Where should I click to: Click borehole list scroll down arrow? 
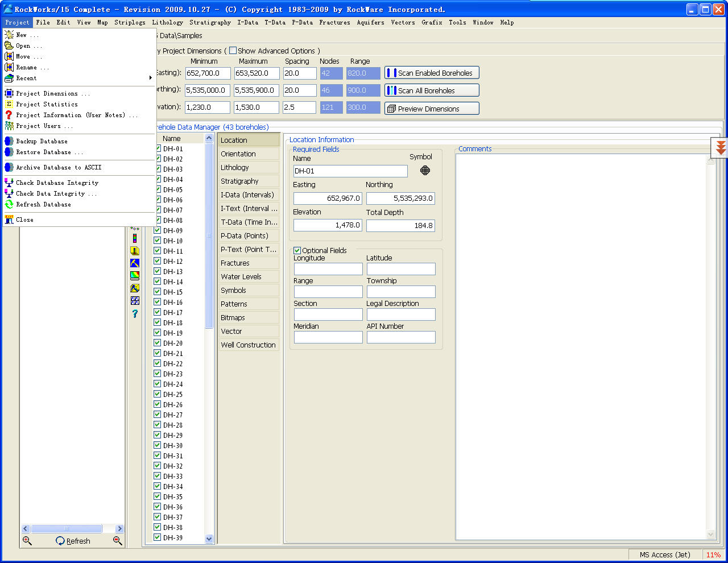(209, 539)
